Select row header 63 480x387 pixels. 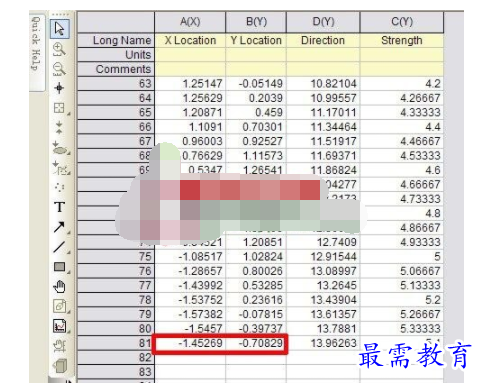click(x=116, y=84)
